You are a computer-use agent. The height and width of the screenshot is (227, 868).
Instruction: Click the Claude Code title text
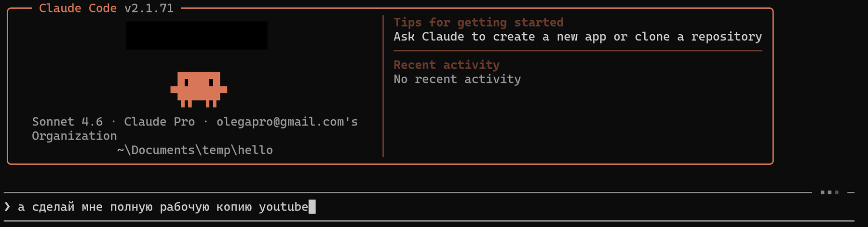pos(78,8)
